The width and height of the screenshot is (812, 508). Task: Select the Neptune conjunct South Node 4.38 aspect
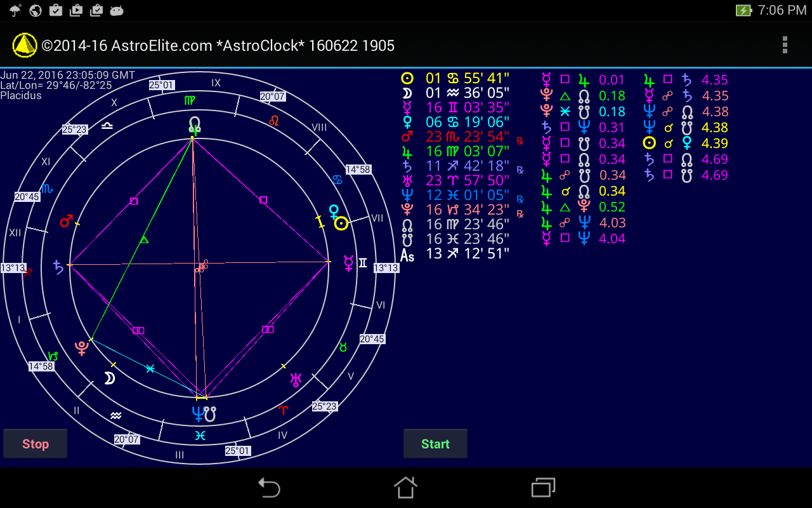(685, 128)
